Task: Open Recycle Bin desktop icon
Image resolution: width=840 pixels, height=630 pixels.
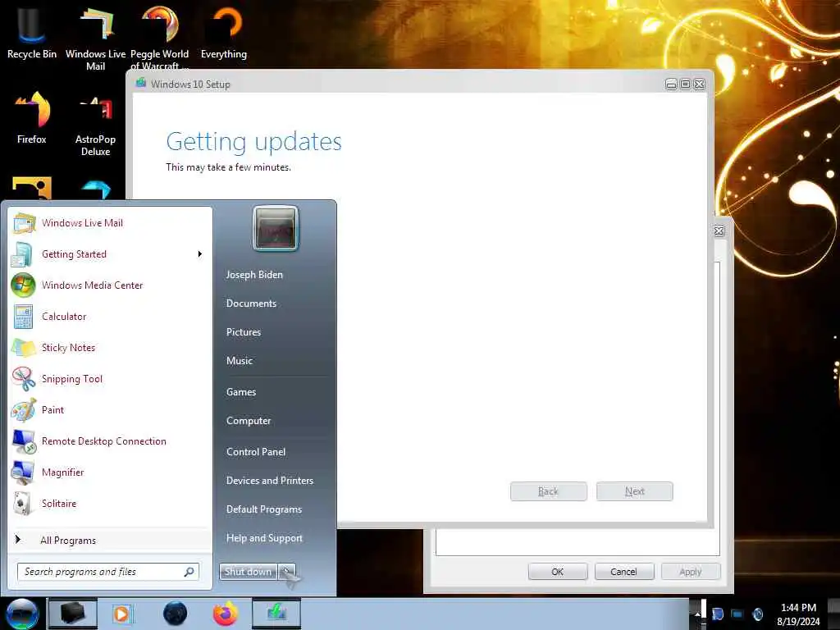Action: (32, 32)
